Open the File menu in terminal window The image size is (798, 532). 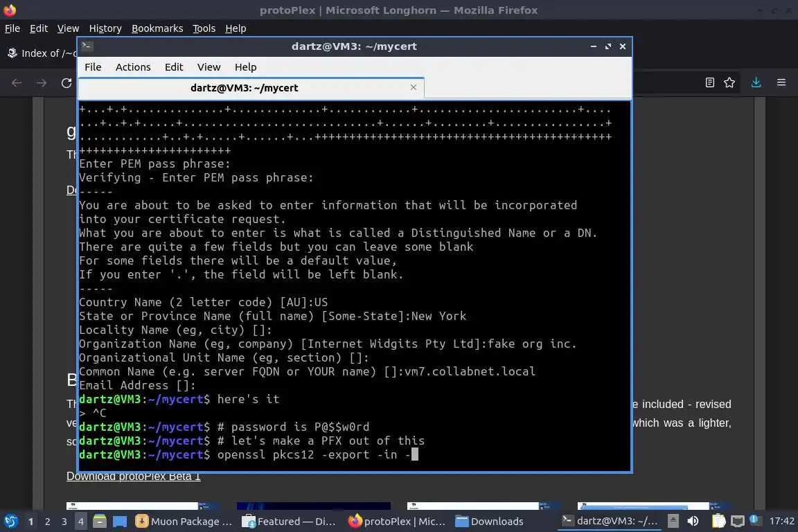(x=93, y=67)
